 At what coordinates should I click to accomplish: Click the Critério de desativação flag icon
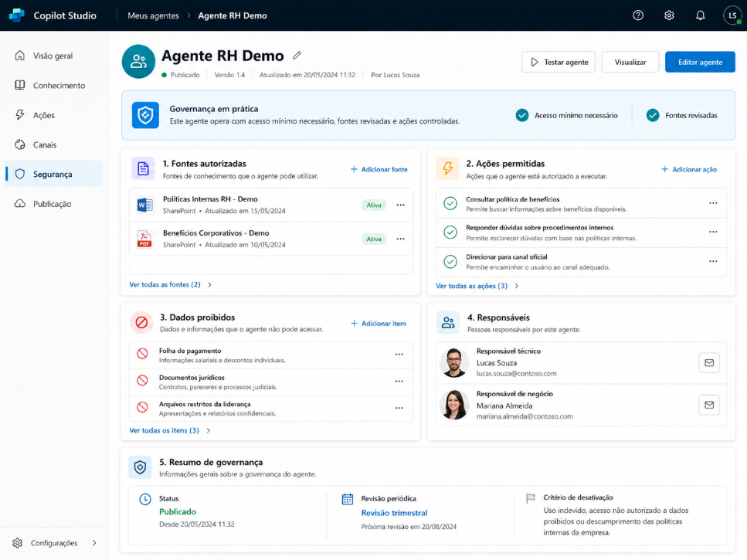coord(530,498)
